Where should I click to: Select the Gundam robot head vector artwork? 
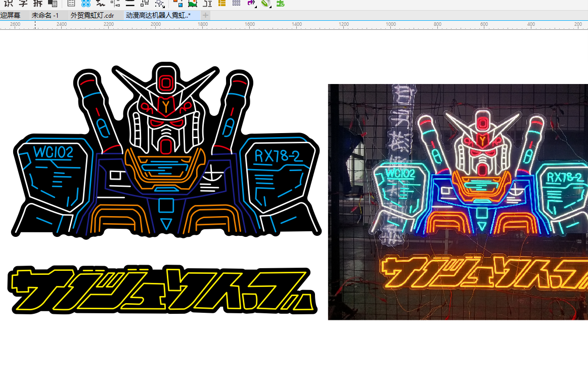pyautogui.click(x=166, y=150)
